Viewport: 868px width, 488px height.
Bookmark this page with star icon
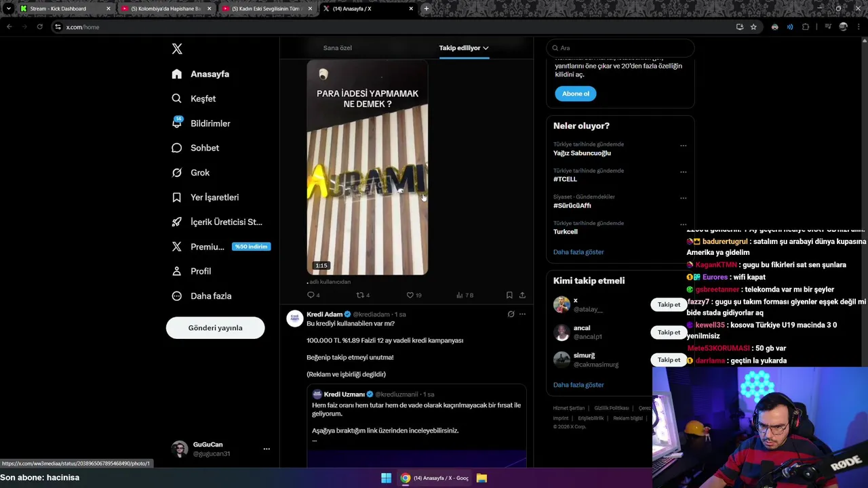(753, 27)
